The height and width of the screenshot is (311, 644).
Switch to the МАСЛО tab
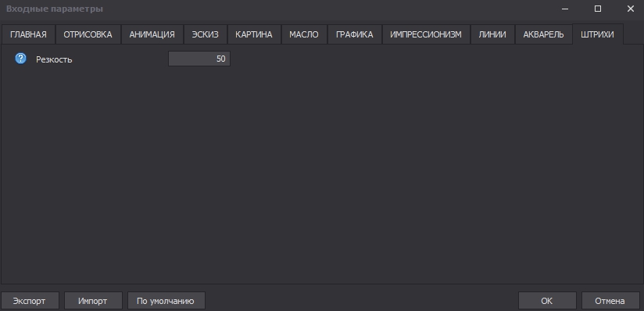[x=304, y=34]
